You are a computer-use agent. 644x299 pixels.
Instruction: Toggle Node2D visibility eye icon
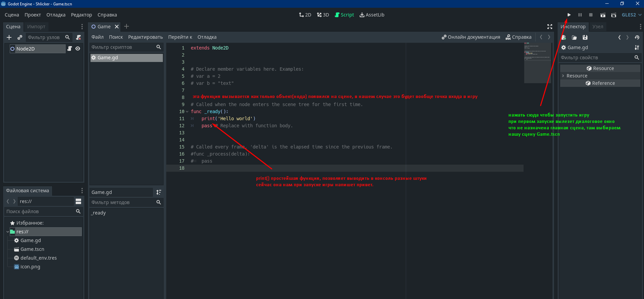(78, 48)
